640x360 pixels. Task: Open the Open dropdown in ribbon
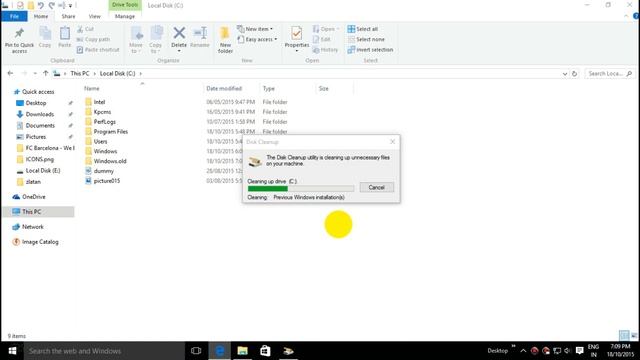(x=326, y=29)
